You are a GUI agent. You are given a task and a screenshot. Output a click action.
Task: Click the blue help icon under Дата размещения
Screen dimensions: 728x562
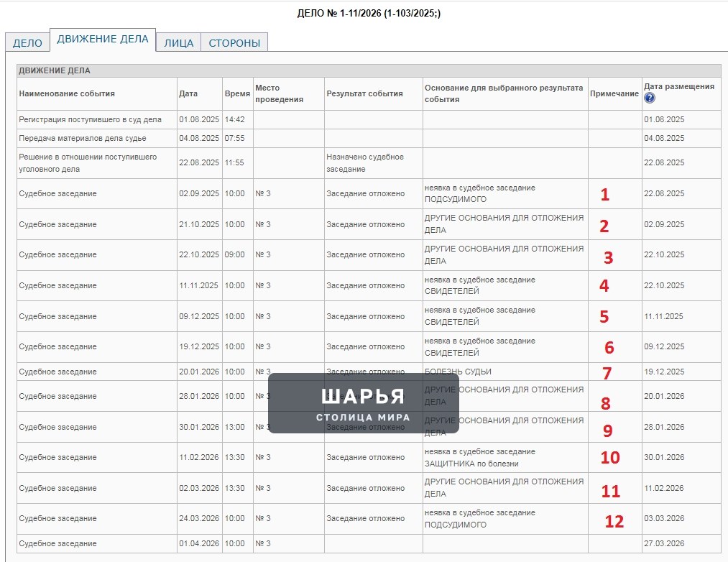tap(650, 98)
